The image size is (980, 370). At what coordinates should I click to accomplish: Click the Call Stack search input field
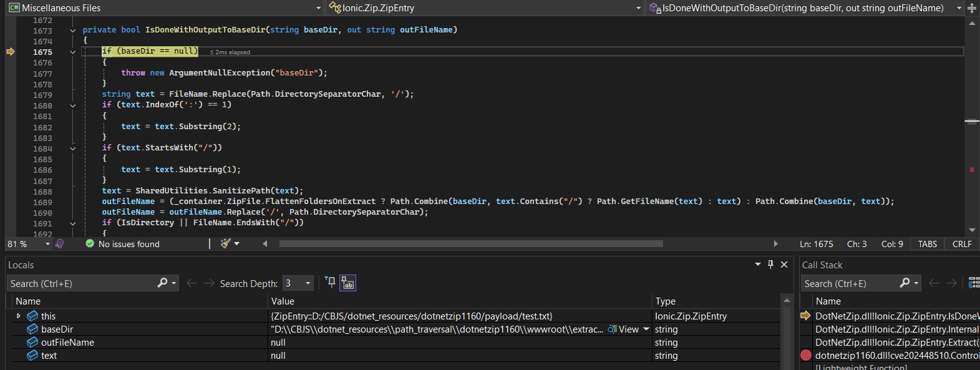(848, 283)
